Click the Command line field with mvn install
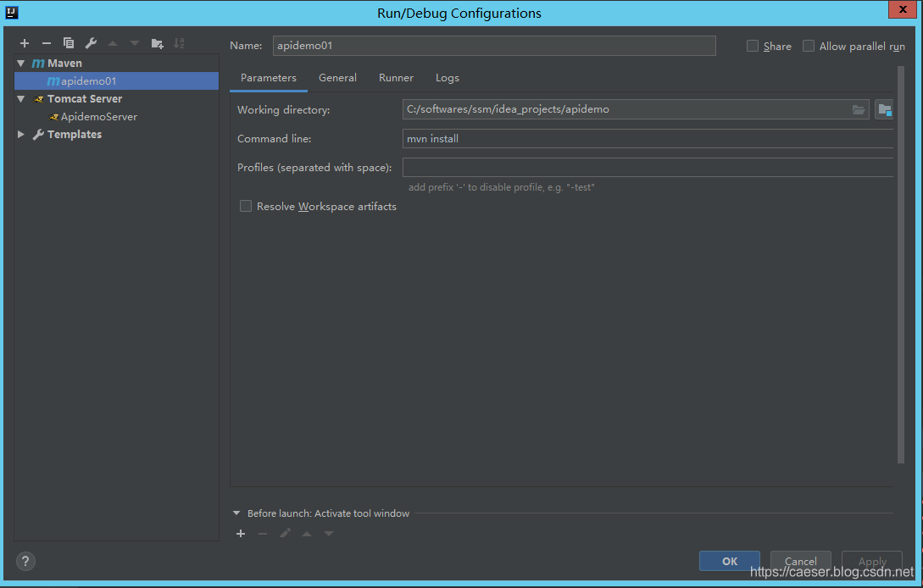 point(648,139)
